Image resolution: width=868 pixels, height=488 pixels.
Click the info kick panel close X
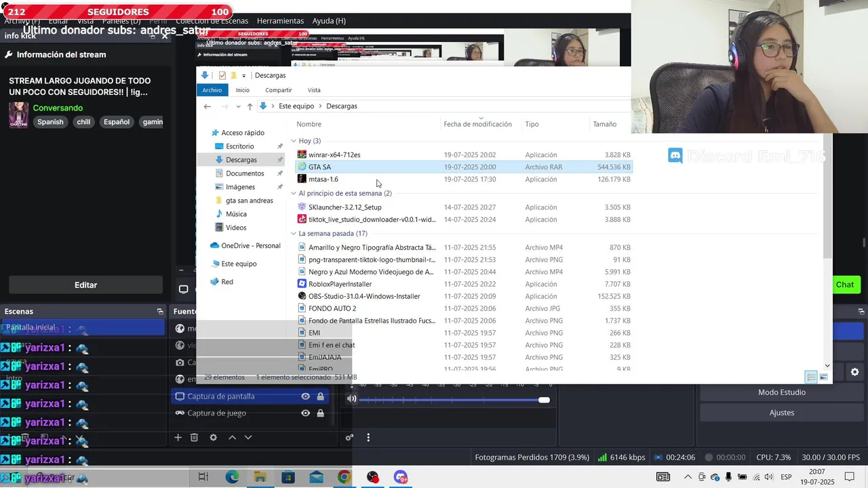click(164, 36)
